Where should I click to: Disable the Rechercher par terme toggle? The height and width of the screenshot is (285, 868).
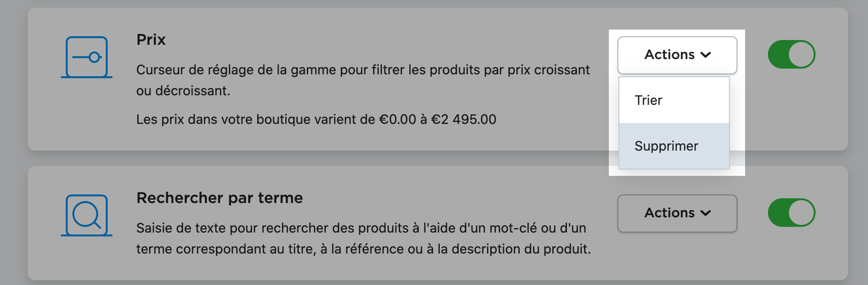point(792,213)
